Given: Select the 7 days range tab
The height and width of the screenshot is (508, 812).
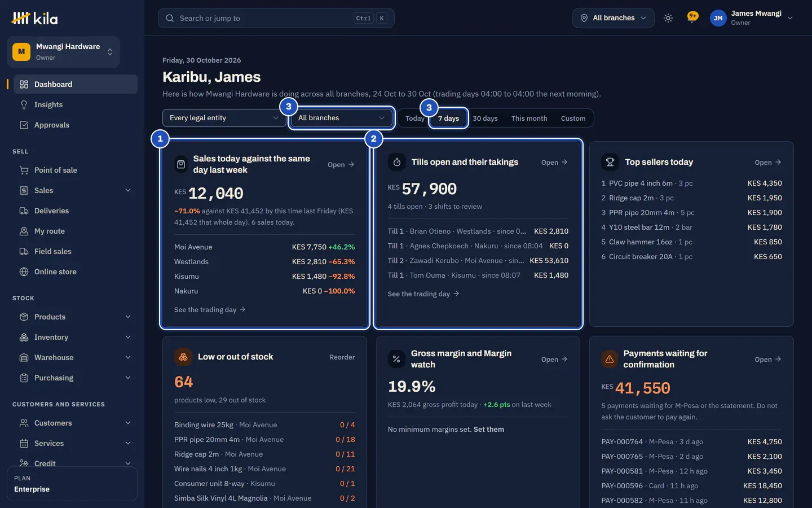Looking at the screenshot, I should click(x=449, y=119).
